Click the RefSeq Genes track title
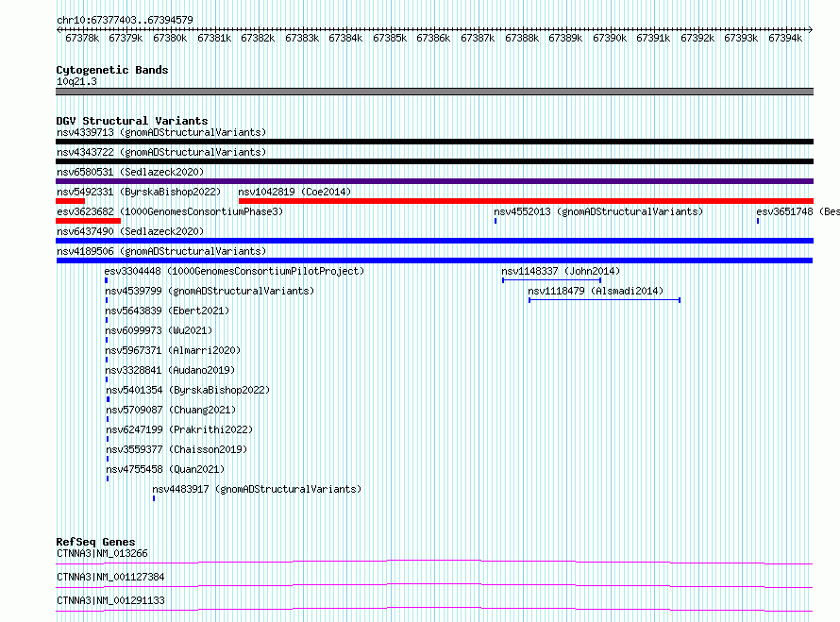840x622 pixels. point(95,542)
